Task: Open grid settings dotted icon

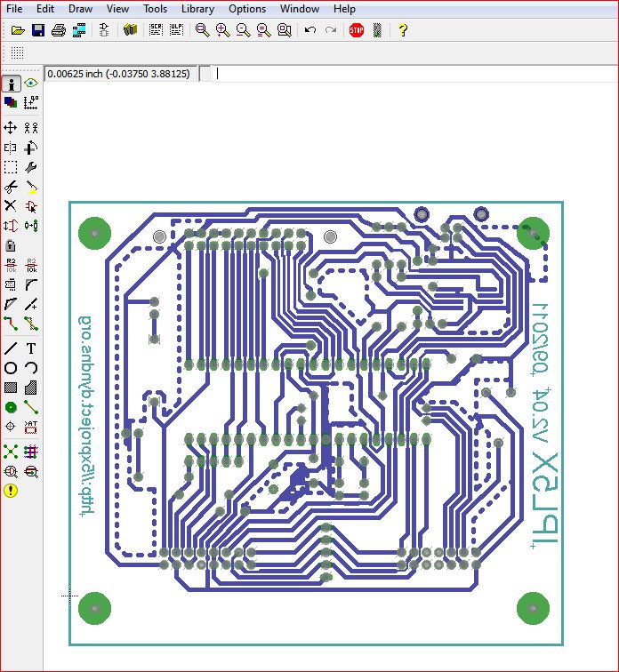Action: 17,52
